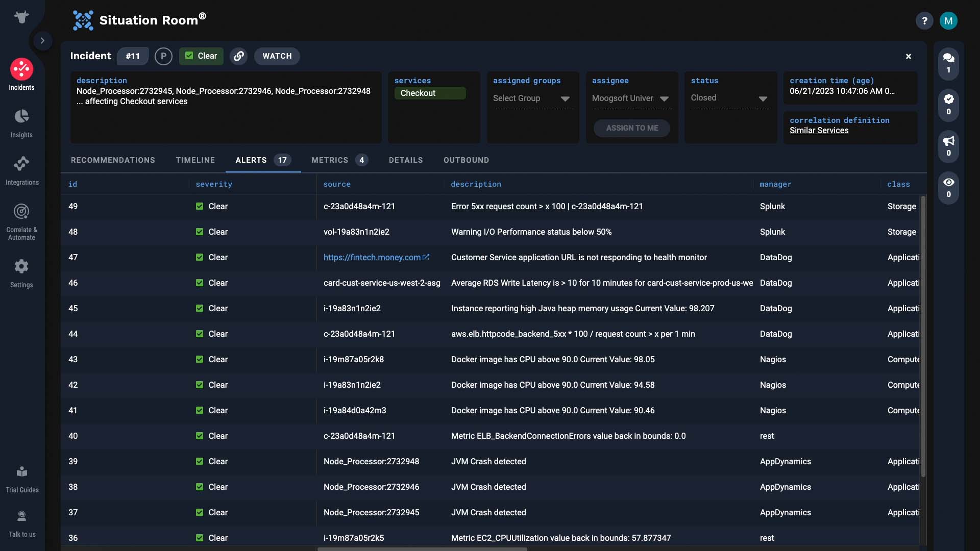Image resolution: width=980 pixels, height=551 pixels.
Task: Click the incident description text field
Action: [x=226, y=108]
